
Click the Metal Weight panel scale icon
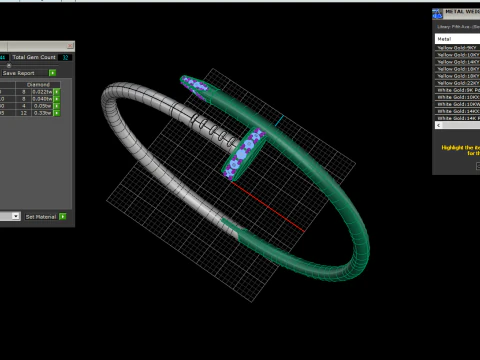[437, 14]
